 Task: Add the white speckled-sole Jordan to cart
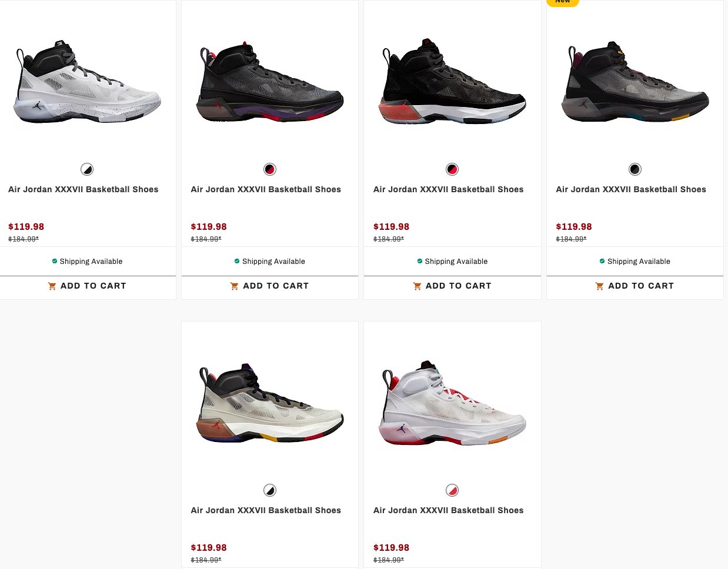pyautogui.click(x=88, y=286)
